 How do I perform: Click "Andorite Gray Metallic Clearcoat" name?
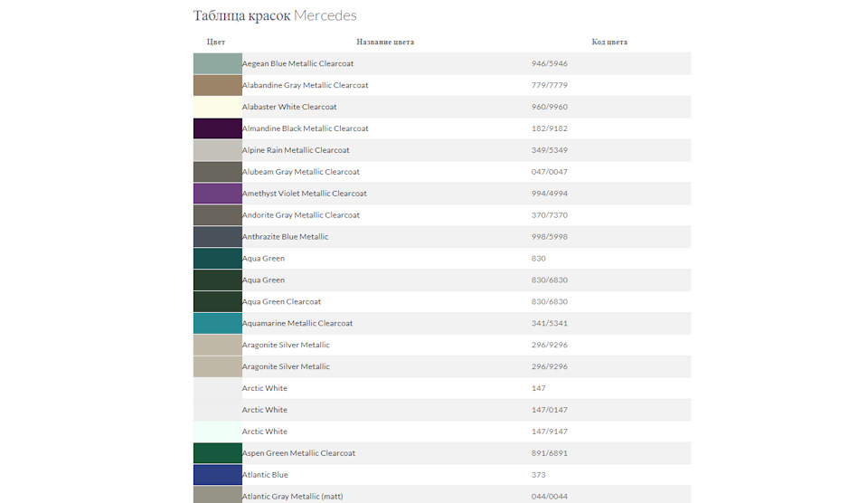point(300,215)
